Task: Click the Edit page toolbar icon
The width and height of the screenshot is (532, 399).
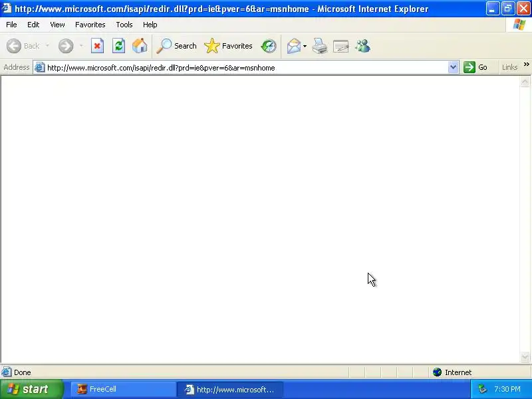Action: coord(340,46)
